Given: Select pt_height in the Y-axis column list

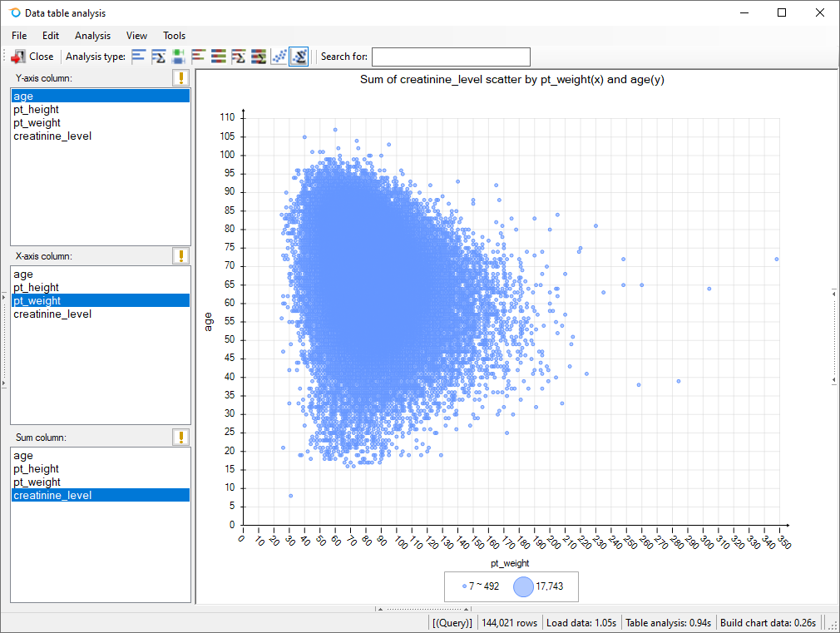Looking at the screenshot, I should 37,110.
